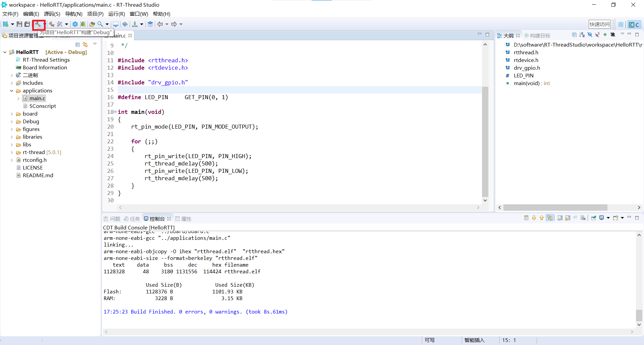Jump to previous error in console
Image resolution: width=644 pixels, height=345 pixels.
click(x=542, y=218)
